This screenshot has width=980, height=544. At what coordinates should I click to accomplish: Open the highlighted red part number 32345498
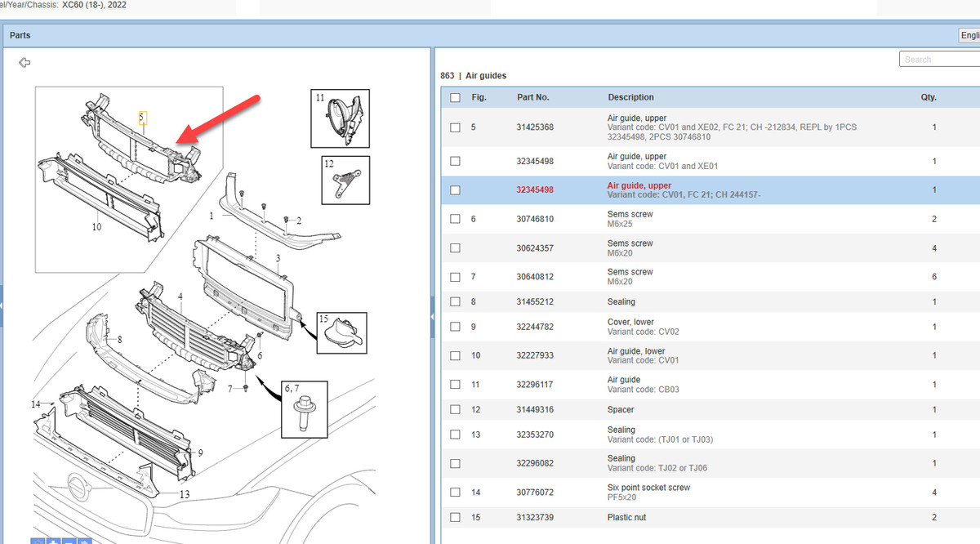coord(534,190)
